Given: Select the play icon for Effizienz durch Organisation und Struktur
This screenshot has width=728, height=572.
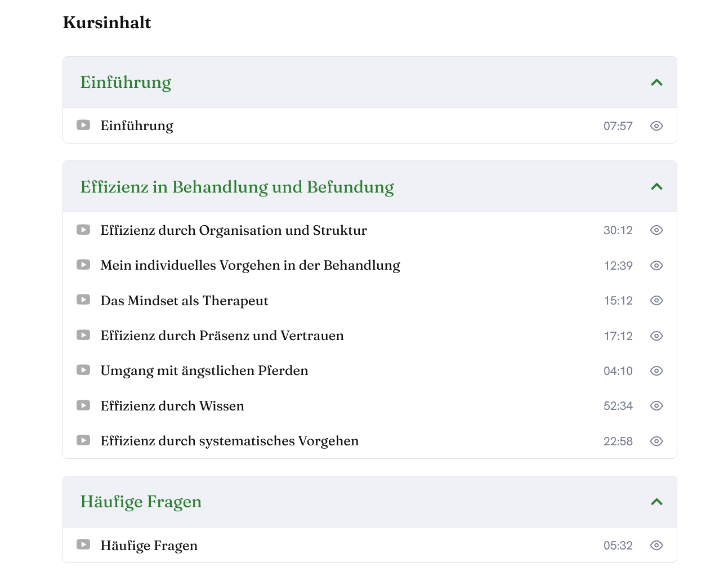Looking at the screenshot, I should (x=83, y=230).
